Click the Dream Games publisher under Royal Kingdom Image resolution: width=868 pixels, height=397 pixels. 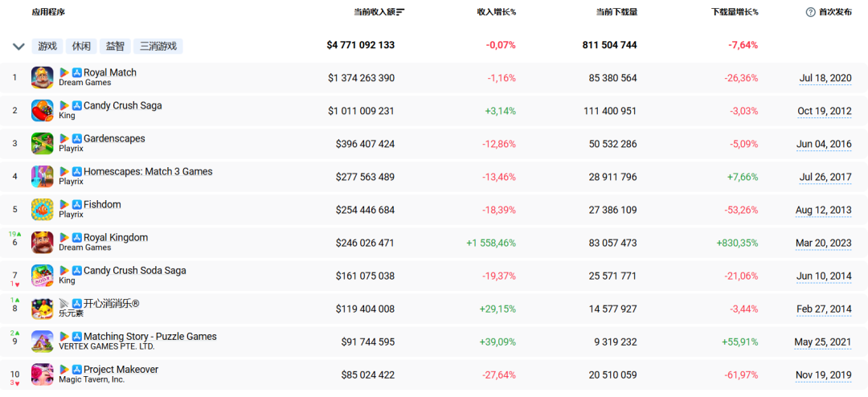pyautogui.click(x=84, y=248)
